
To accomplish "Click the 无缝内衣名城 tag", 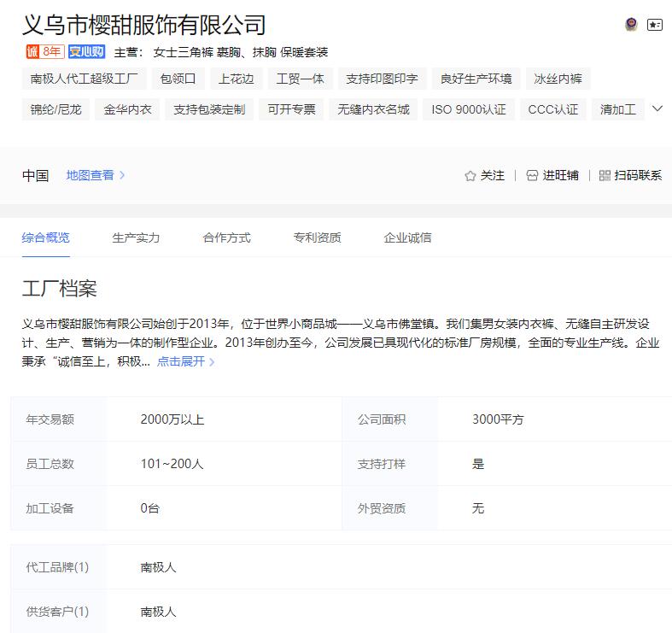I will tap(373, 109).
